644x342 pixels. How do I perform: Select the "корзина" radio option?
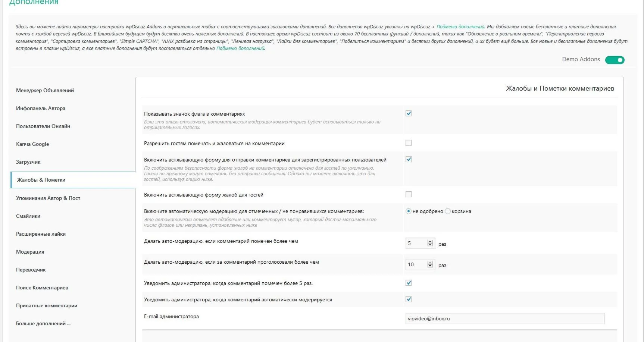448,211
